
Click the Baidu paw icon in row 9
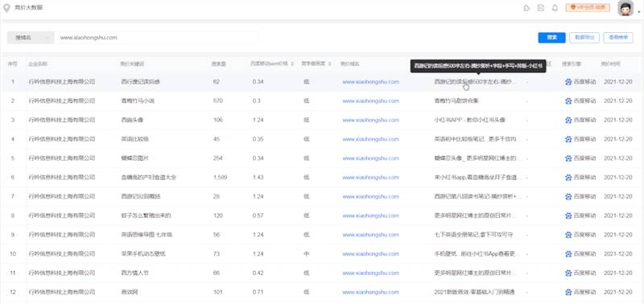pos(568,235)
